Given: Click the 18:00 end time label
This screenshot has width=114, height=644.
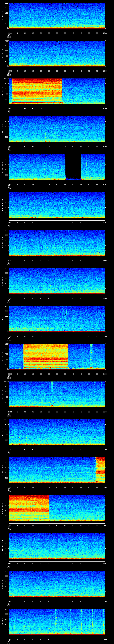Looking at the screenshot, I should click(x=105, y=147).
